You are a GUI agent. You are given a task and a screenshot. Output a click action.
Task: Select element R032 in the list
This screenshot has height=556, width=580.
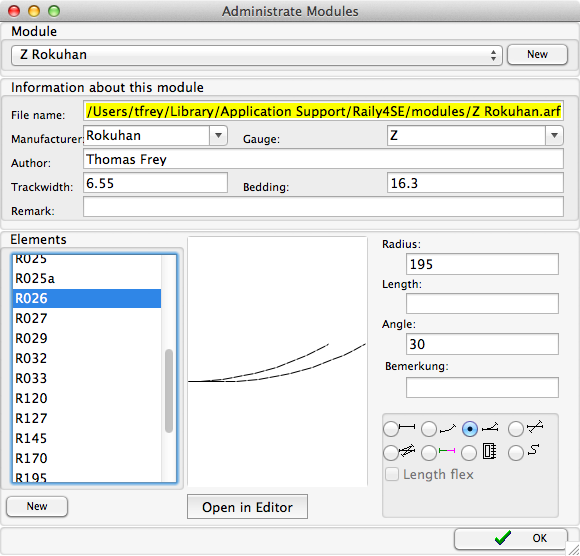[x=87, y=358]
